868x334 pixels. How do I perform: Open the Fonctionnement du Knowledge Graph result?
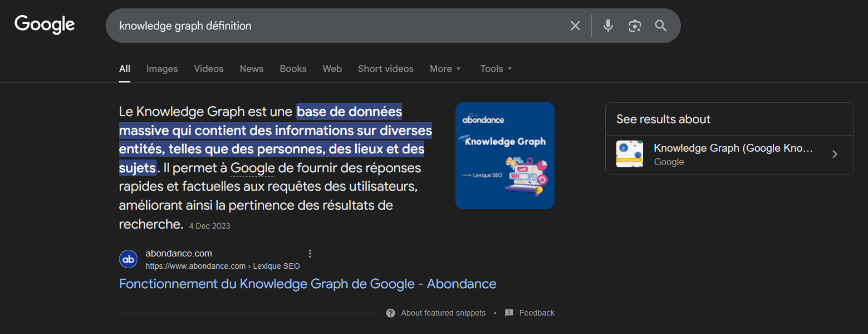pyautogui.click(x=307, y=284)
